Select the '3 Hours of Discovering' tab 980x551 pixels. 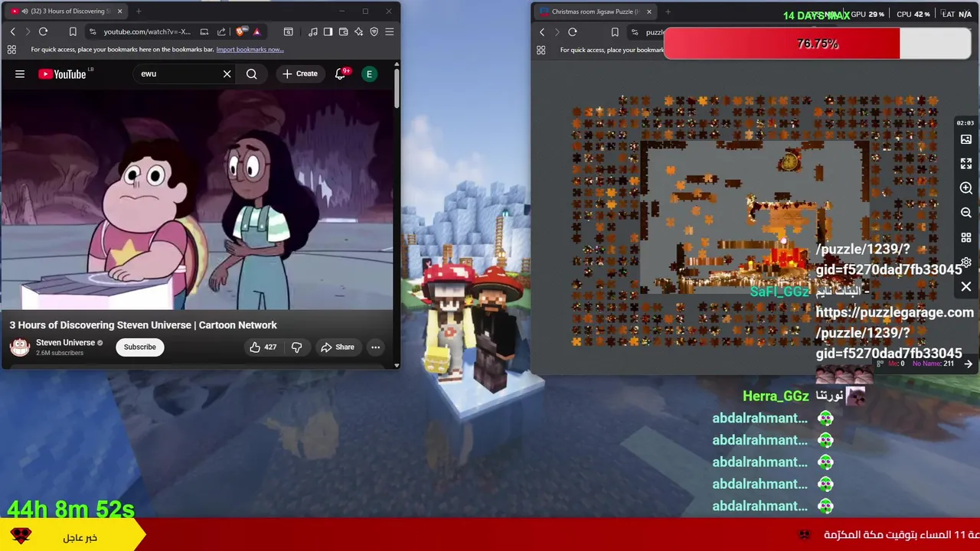pos(64,11)
